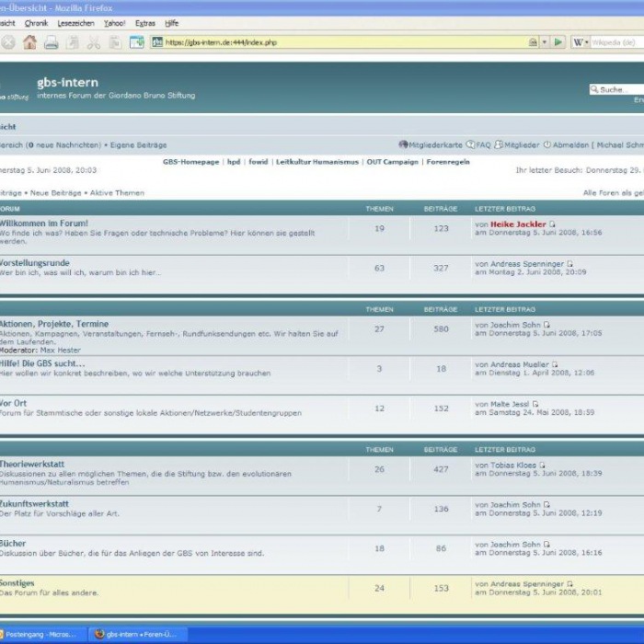Viewport: 644px width, 644px height.
Task: Open the hpd link
Action: click(234, 162)
